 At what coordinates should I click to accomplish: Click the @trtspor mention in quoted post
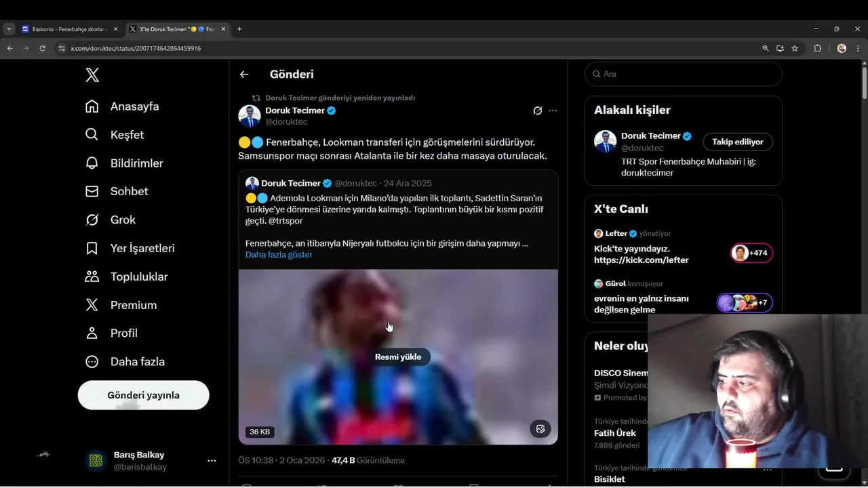(x=285, y=221)
